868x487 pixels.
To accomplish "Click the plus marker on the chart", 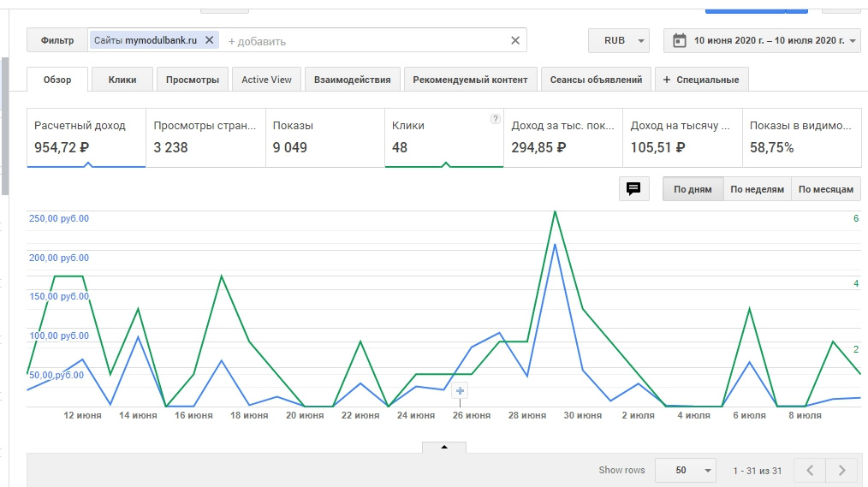I will (x=460, y=391).
